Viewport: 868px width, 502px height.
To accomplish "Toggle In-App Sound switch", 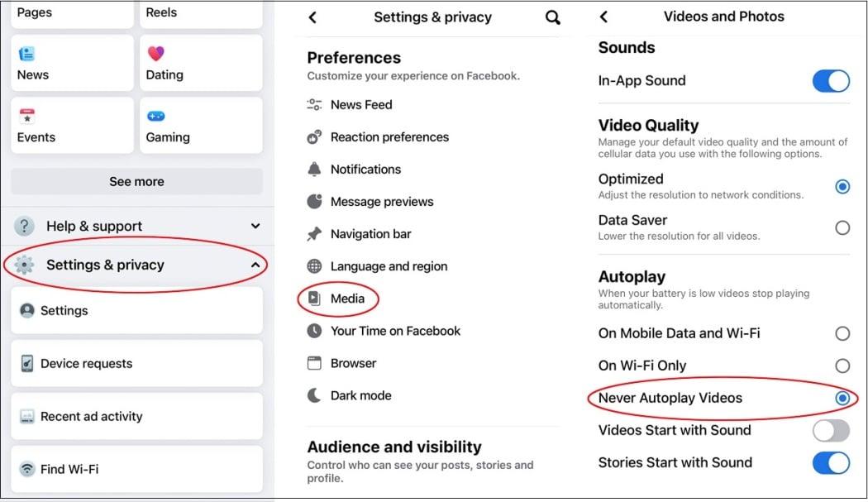I will 831,81.
